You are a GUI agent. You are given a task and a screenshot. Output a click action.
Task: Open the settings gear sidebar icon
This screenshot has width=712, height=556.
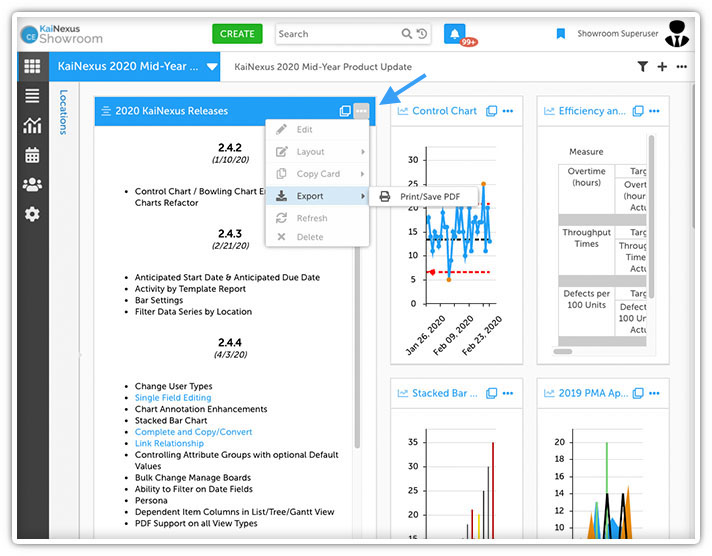click(32, 214)
